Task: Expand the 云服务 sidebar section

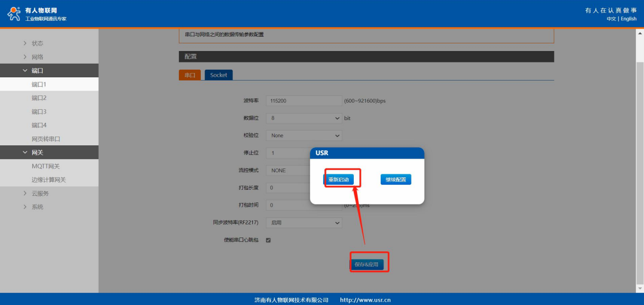Action: click(x=40, y=194)
